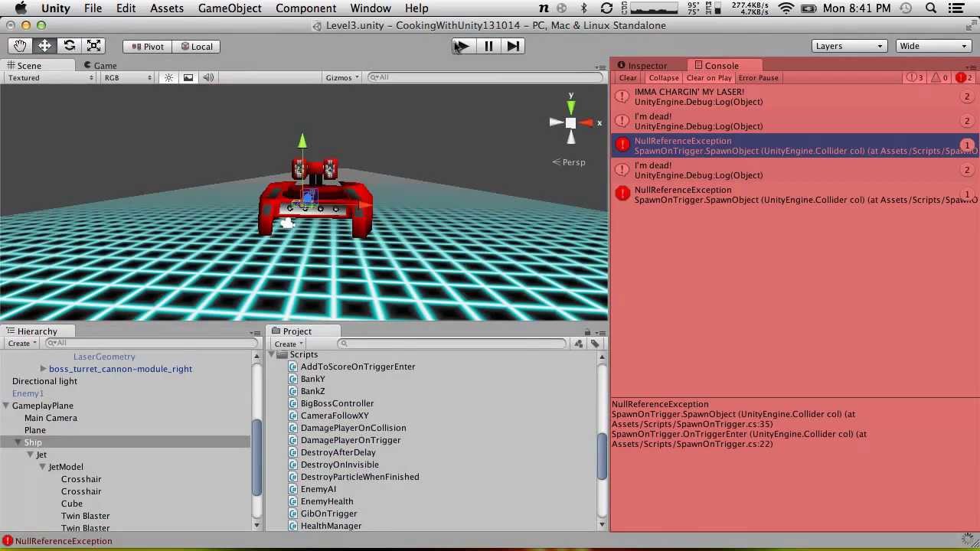Toggle the warning count filter in Console
This screenshot has height=551, width=980.
pos(939,78)
